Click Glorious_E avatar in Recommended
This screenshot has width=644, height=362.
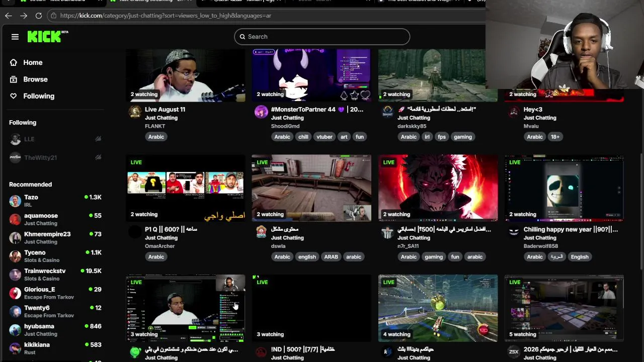[x=15, y=293]
